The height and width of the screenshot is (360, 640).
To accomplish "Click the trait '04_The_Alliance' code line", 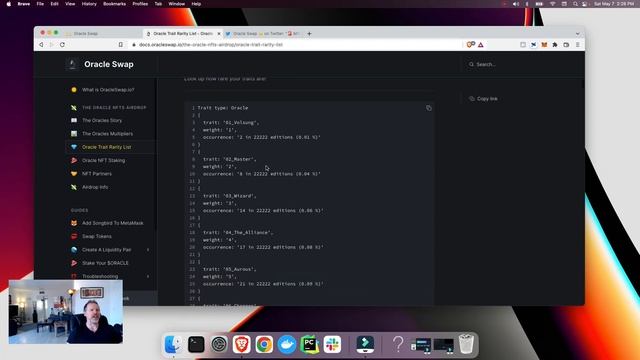I will click(x=238, y=233).
